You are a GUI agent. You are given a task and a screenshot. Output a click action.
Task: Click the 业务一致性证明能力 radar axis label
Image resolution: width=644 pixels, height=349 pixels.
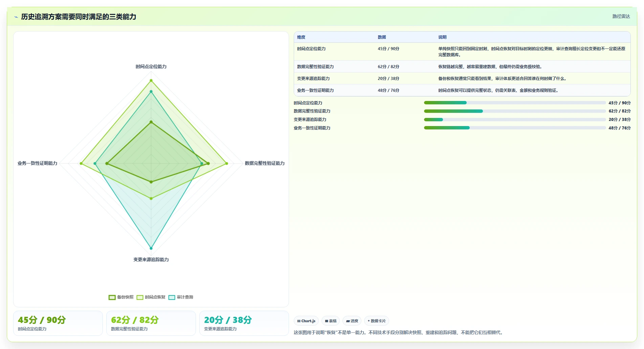pos(38,163)
